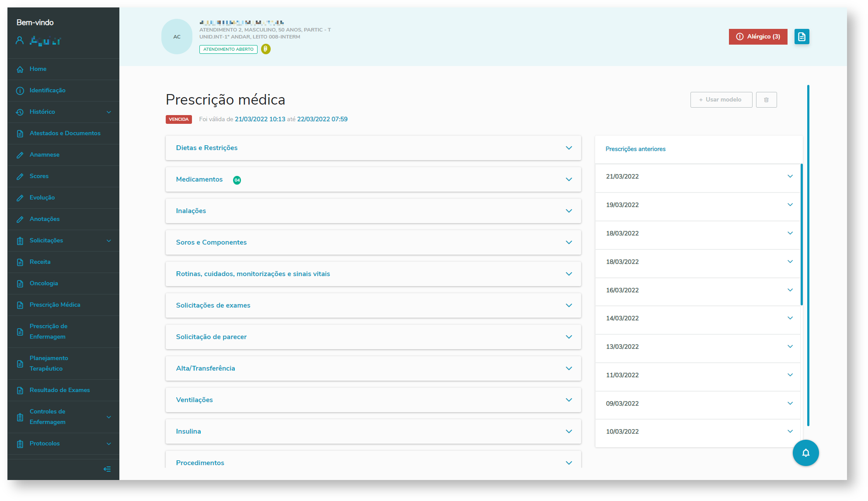The width and height of the screenshot is (868, 501).
Task: Click the yellow attachment clip badge
Action: coord(265,49)
